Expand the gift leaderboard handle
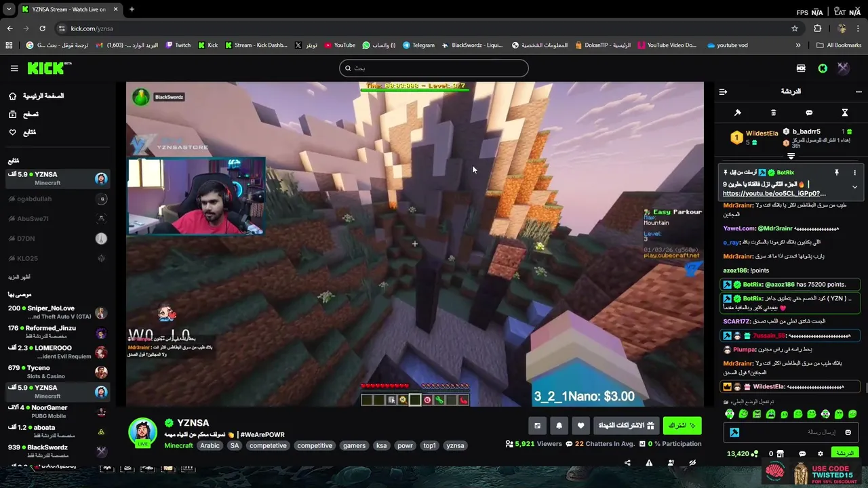Viewport: 868px width, 488px height. click(x=791, y=156)
